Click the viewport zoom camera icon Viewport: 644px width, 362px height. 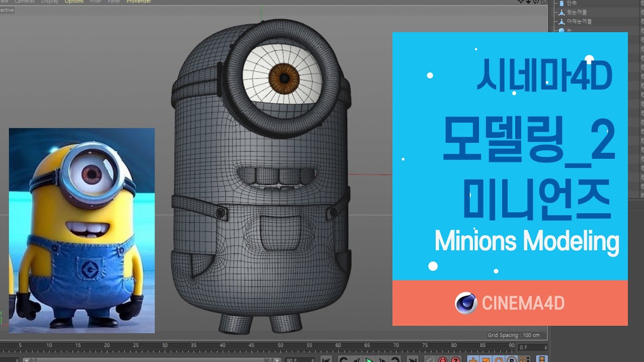pyautogui.click(x=528, y=2)
